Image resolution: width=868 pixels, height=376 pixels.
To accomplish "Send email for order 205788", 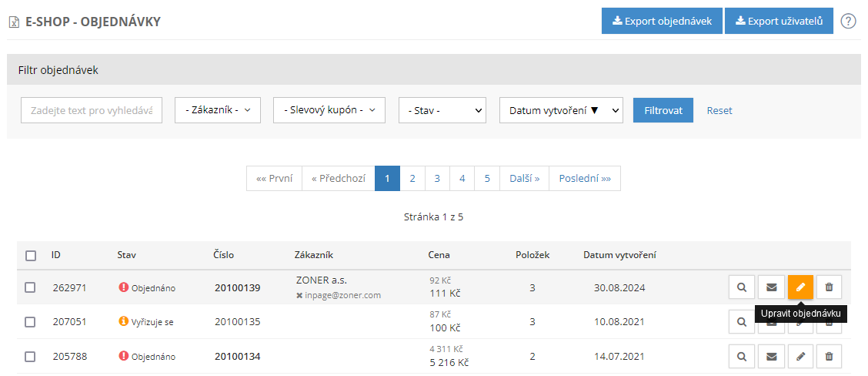I will [x=771, y=356].
